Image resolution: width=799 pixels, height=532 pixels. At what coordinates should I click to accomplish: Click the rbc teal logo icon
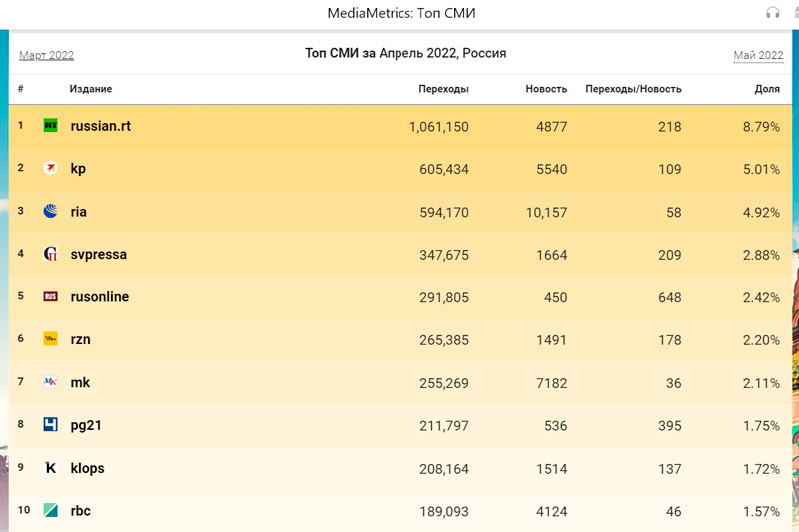click(x=50, y=511)
